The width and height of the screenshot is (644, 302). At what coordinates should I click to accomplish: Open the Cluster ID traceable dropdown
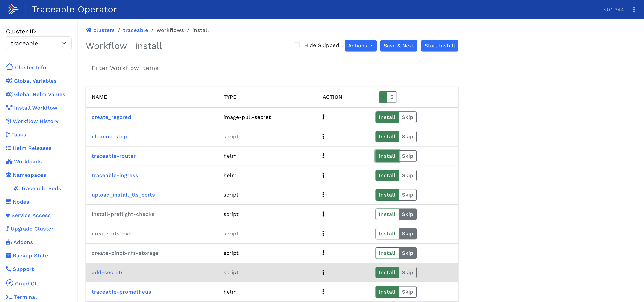pos(39,43)
